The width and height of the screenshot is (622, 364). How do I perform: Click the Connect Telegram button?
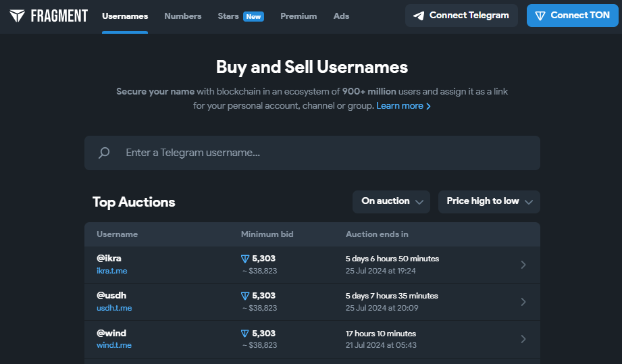[461, 16]
